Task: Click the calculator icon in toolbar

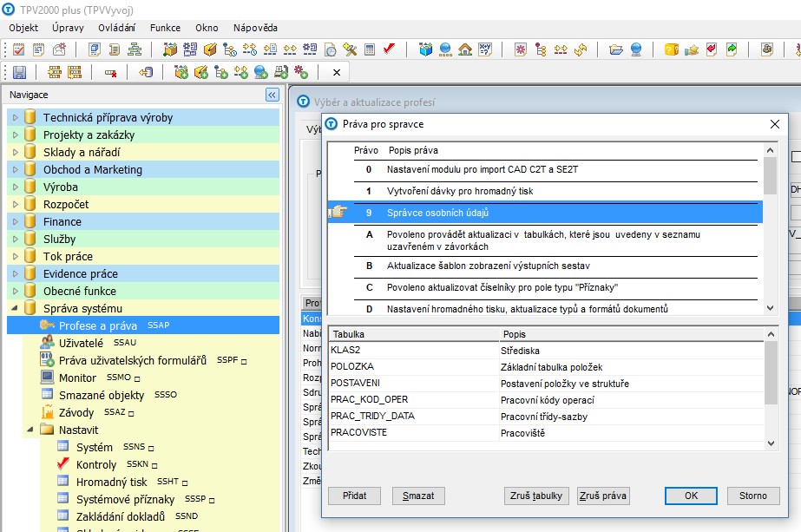Action: point(370,49)
